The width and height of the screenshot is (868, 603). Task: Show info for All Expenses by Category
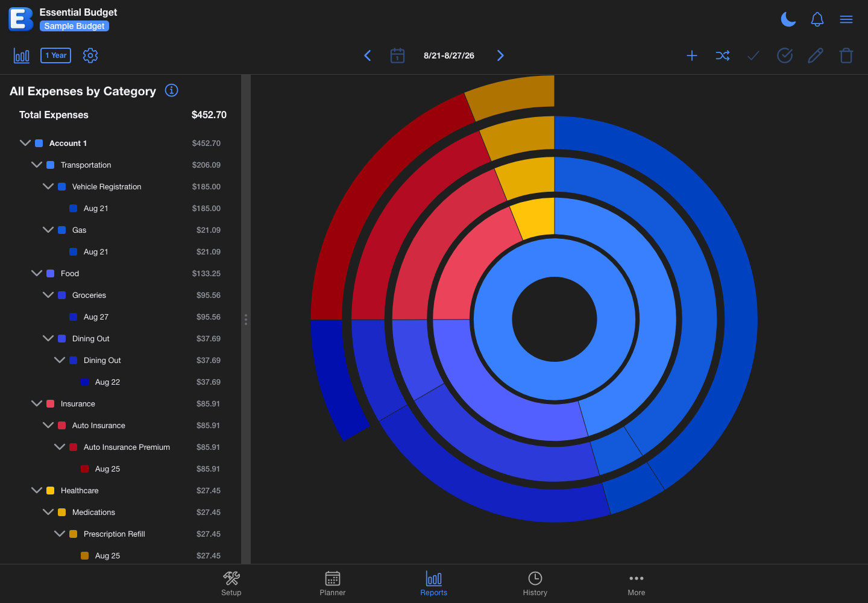point(172,90)
